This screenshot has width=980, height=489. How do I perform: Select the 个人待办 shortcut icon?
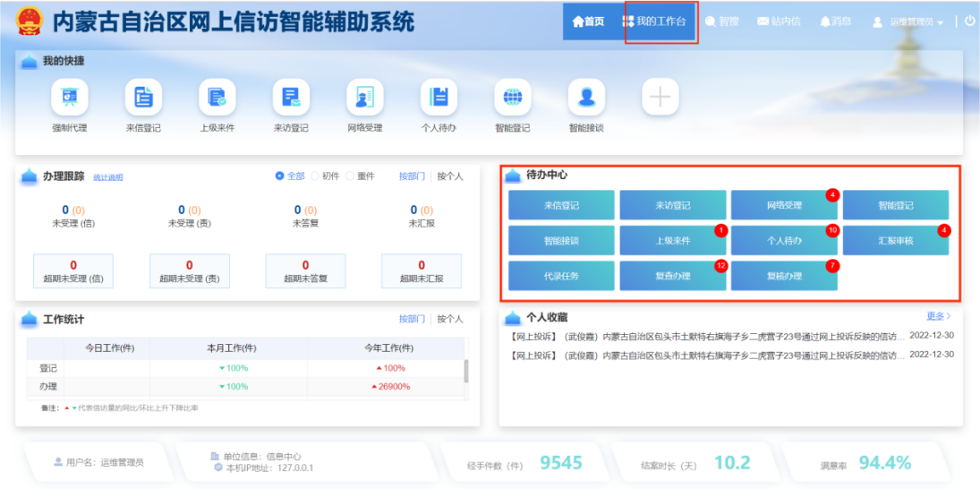439,98
